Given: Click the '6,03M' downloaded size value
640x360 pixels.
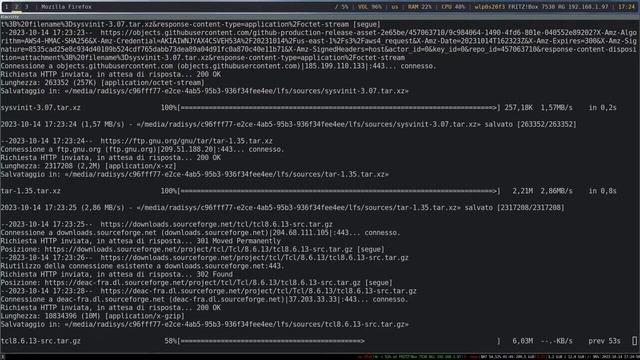Looking at the screenshot, I should (x=522, y=341).
